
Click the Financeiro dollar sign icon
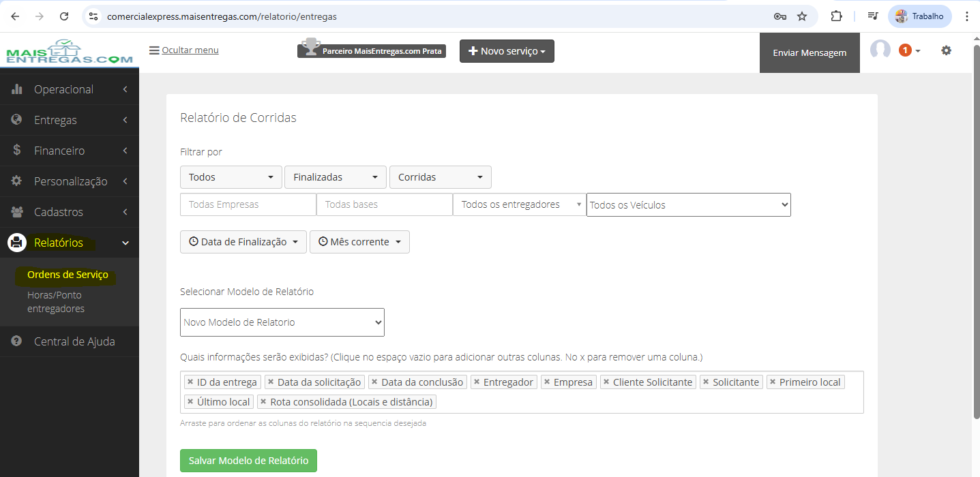pos(17,151)
